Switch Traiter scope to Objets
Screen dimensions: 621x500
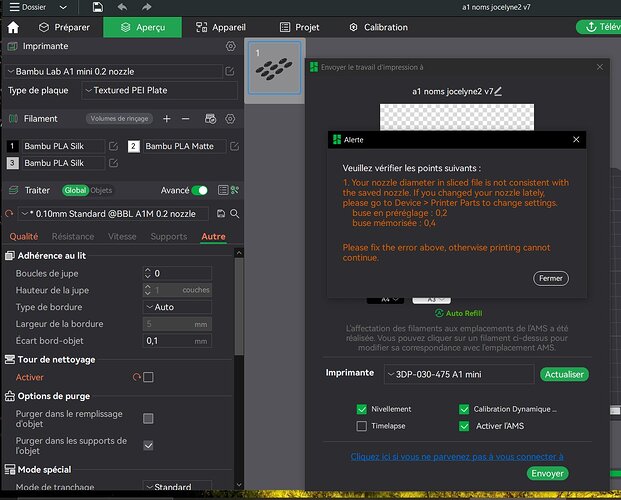101,190
